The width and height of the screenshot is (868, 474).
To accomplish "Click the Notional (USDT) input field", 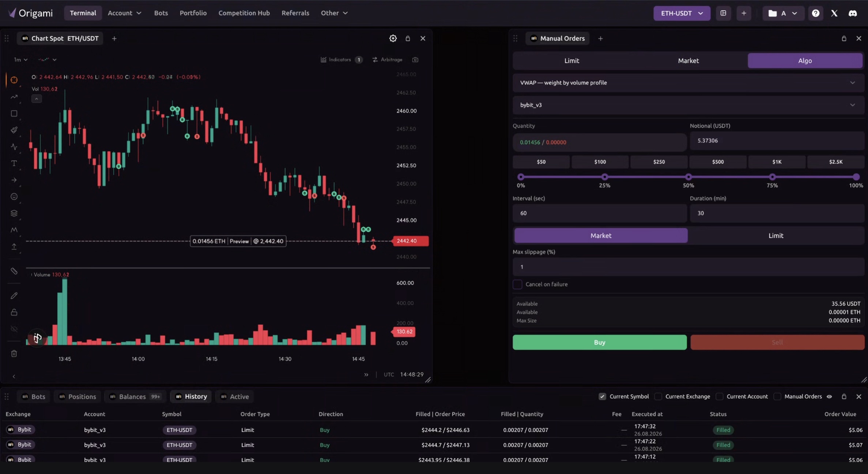I will 777,141.
